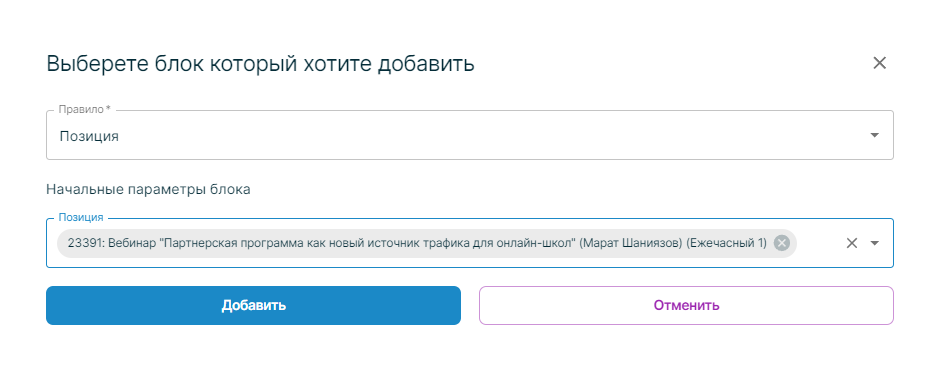Dismiss the dialog with the top-right X icon
The image size is (940, 378).
pyautogui.click(x=879, y=63)
